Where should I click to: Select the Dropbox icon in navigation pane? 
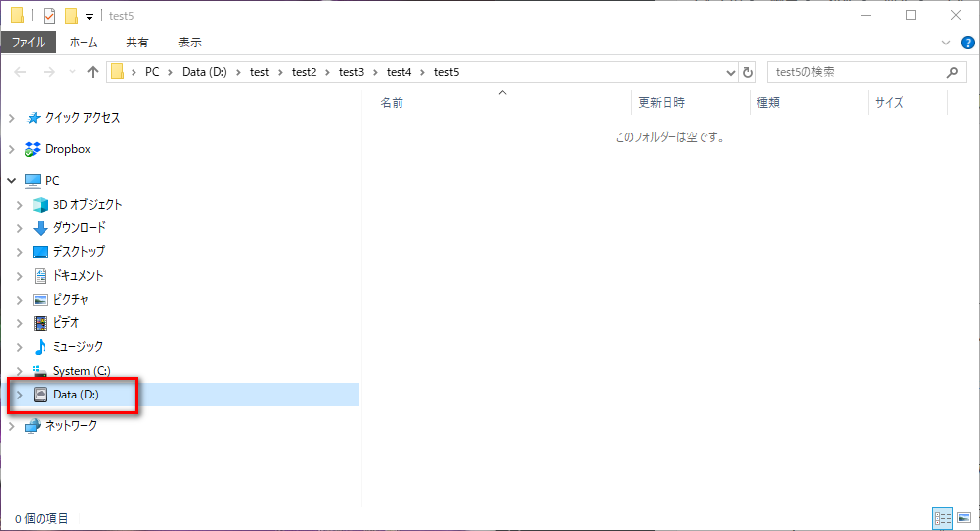(34, 149)
